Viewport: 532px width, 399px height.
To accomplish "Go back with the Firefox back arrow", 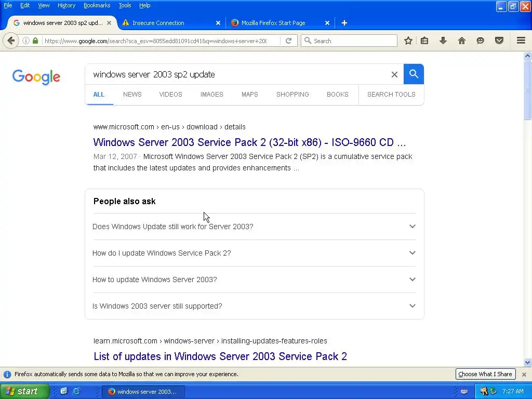I will point(11,41).
